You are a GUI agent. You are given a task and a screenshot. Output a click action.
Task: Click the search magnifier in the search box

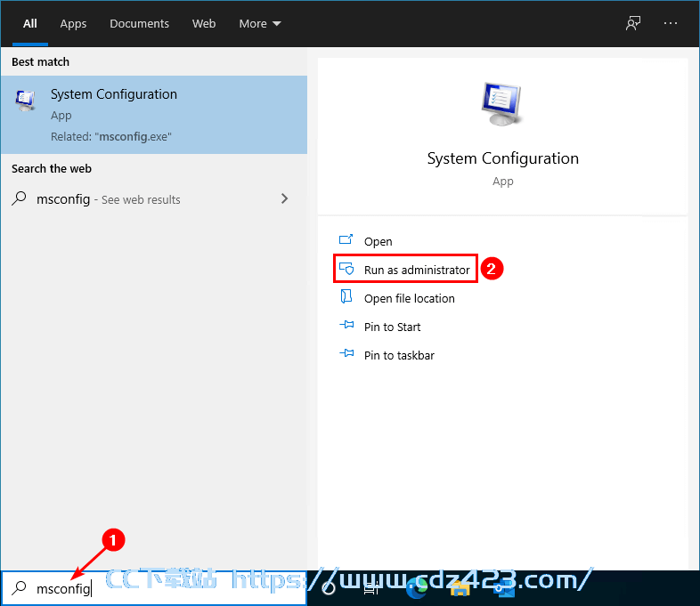pyautogui.click(x=19, y=588)
